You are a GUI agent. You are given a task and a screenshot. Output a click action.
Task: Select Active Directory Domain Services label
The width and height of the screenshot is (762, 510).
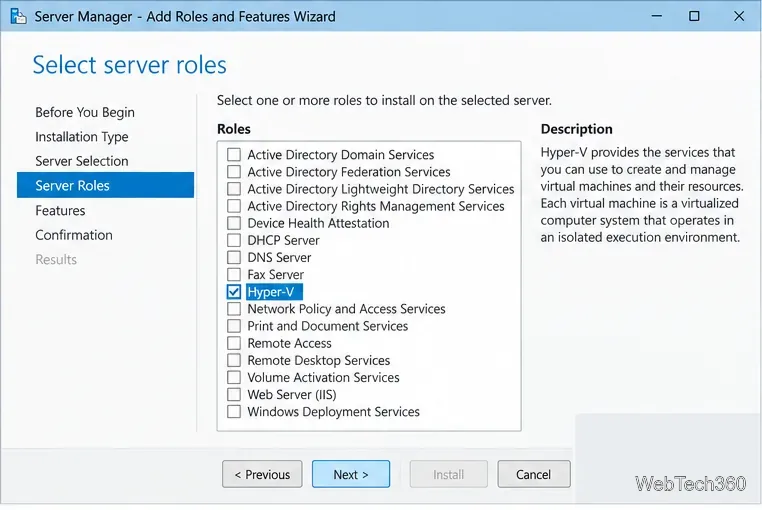[x=341, y=155]
